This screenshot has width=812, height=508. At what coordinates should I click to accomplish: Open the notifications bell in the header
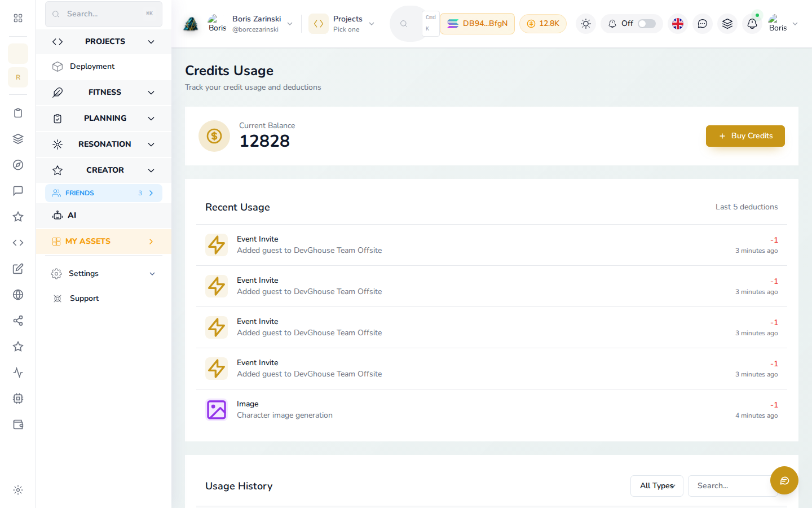point(752,24)
